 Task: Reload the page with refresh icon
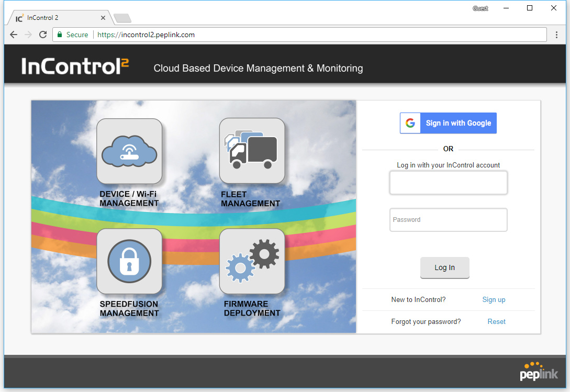[x=43, y=35]
